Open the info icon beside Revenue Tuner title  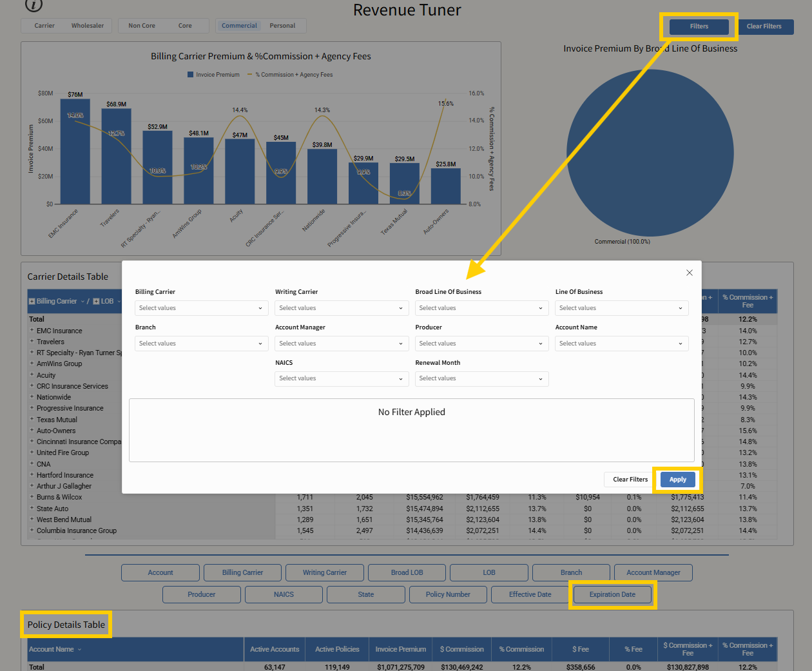(34, 5)
